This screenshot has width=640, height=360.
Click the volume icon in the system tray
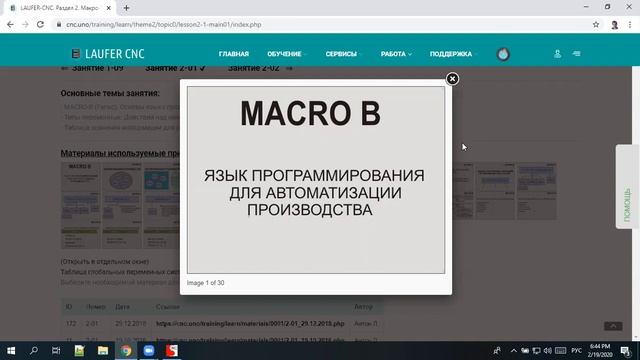[548, 351]
